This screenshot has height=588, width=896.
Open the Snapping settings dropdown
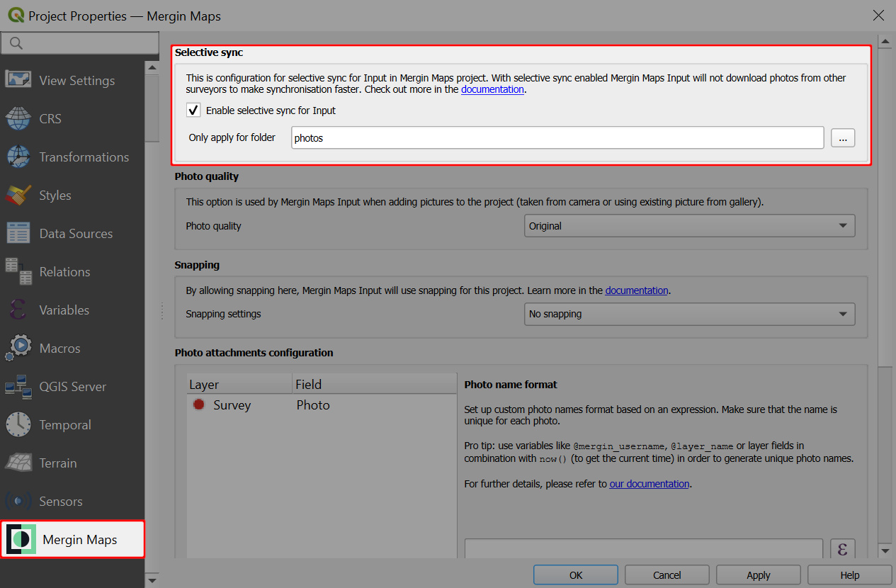pos(691,314)
